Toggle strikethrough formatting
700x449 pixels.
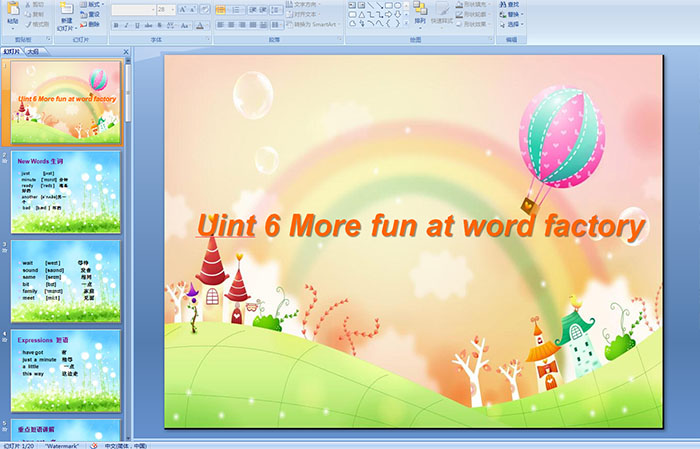[x=148, y=25]
